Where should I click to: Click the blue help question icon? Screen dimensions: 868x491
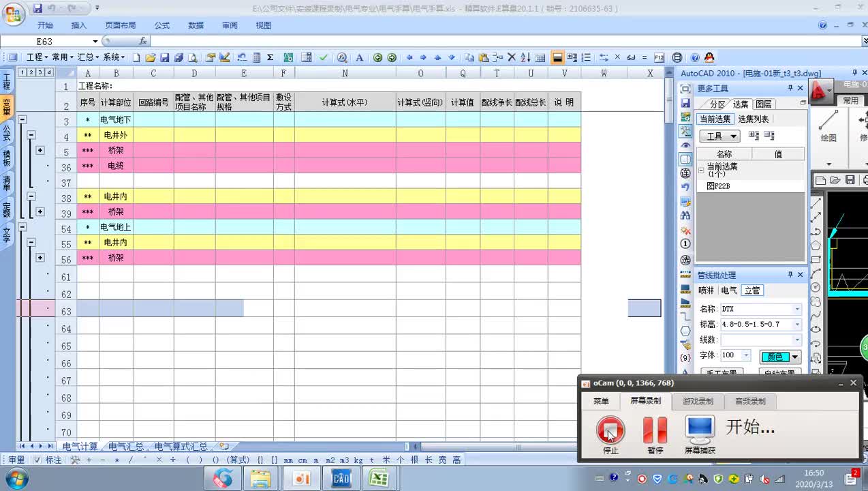695,58
